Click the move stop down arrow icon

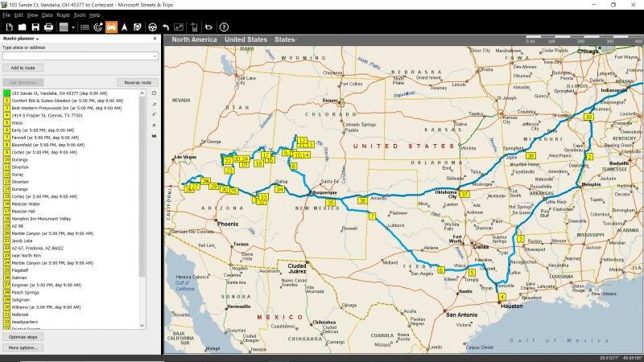coord(154,114)
